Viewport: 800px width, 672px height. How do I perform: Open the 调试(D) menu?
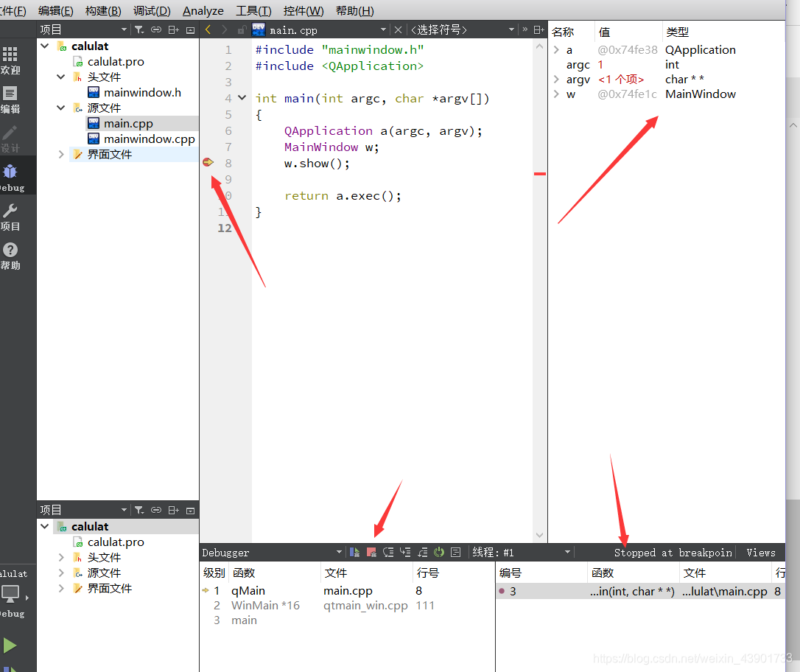pos(152,11)
